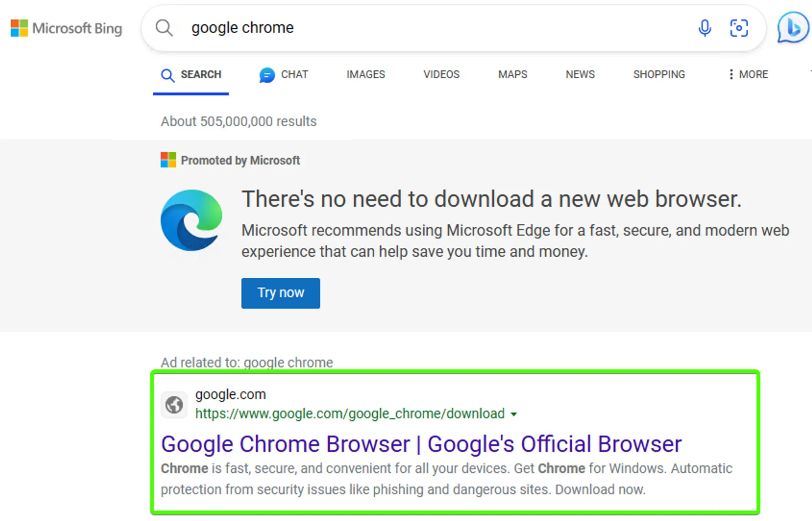Screen dimensions: 812x521
Task: Click the search magnifier icon
Action: (164, 28)
